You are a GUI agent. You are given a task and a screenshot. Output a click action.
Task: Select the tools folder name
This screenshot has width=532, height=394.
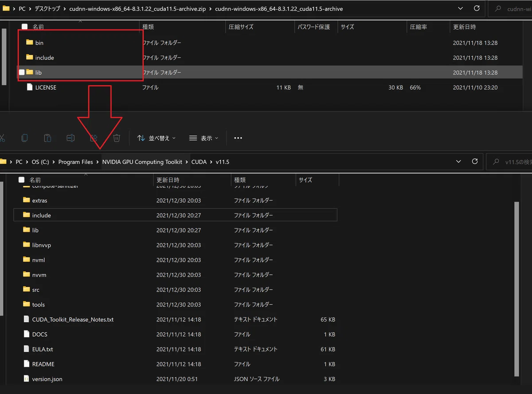tap(38, 304)
